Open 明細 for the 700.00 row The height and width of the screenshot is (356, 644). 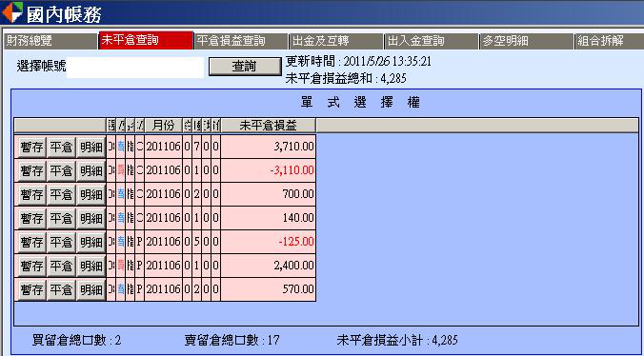[91, 194]
